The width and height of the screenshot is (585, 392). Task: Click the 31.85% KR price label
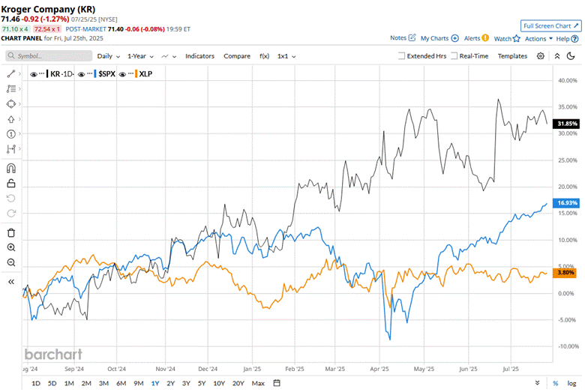[566, 124]
